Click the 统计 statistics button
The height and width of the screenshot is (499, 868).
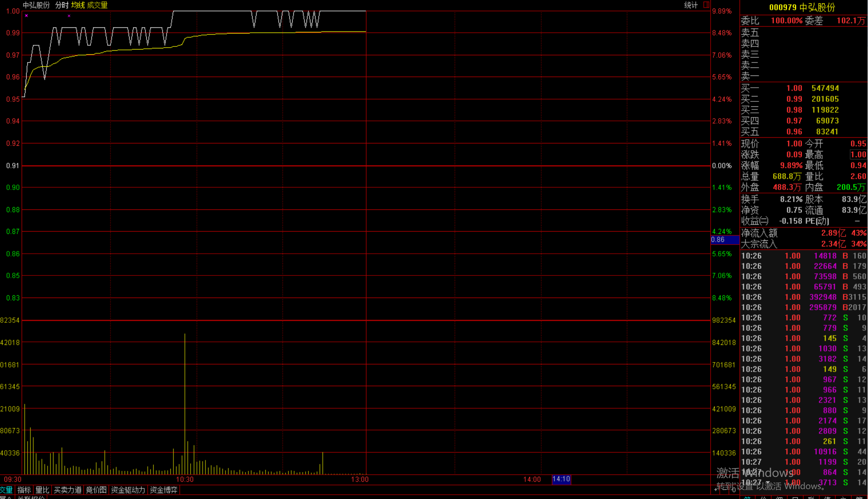[x=691, y=5]
